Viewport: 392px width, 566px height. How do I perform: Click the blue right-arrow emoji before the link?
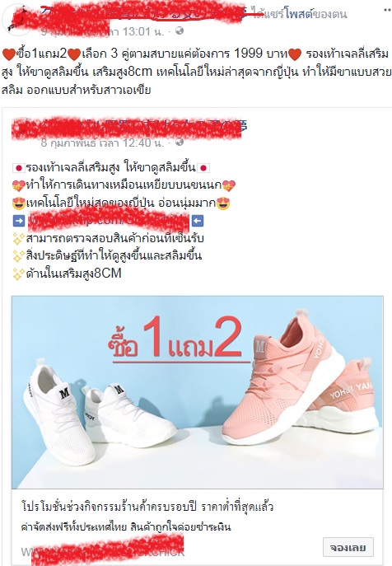(x=19, y=221)
